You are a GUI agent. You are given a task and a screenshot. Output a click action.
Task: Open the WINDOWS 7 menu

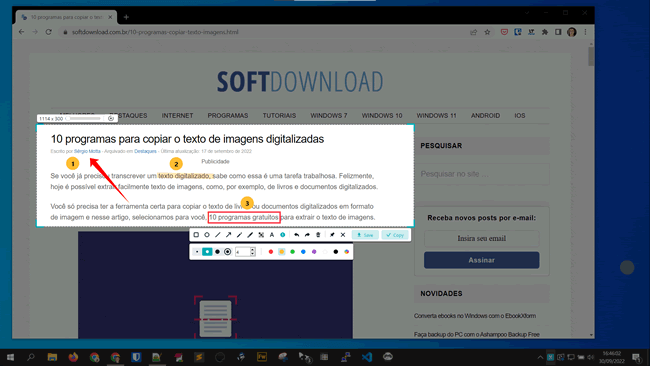click(329, 116)
